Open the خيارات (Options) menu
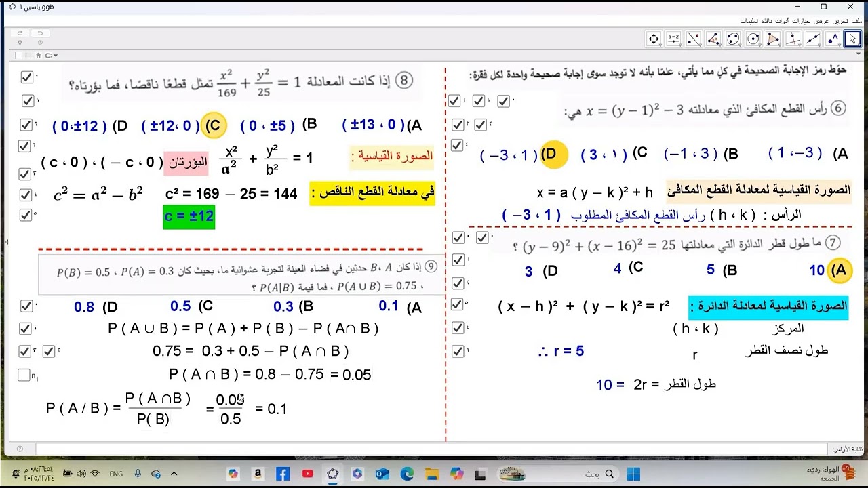The height and width of the screenshot is (488, 868). [801, 21]
